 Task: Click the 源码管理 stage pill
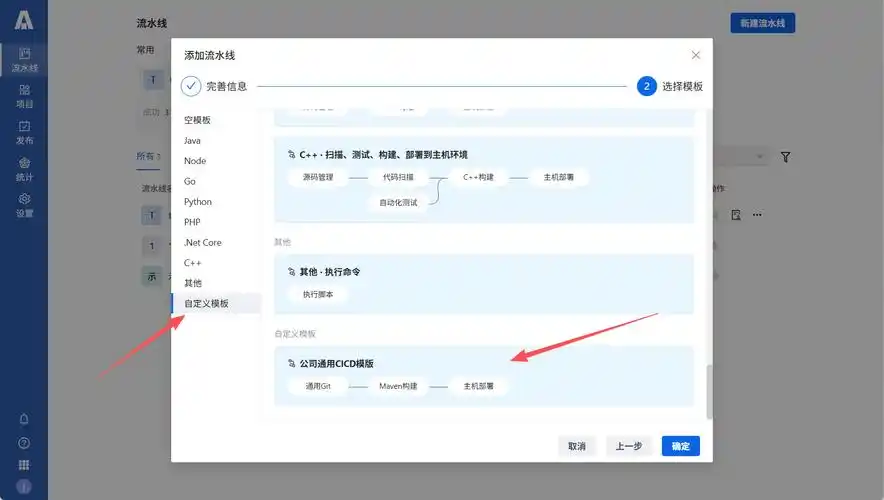pyautogui.click(x=318, y=177)
